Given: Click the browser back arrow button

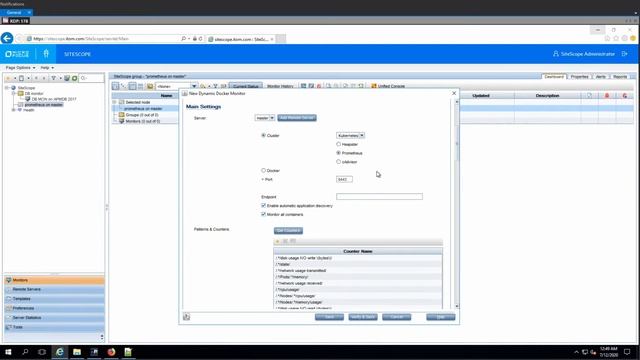Looking at the screenshot, I should pos(7,38).
